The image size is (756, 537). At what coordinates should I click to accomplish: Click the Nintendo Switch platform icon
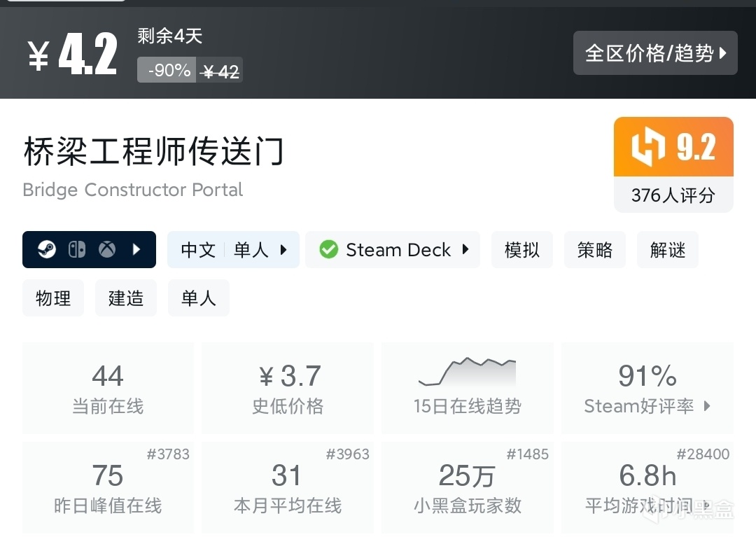click(77, 250)
